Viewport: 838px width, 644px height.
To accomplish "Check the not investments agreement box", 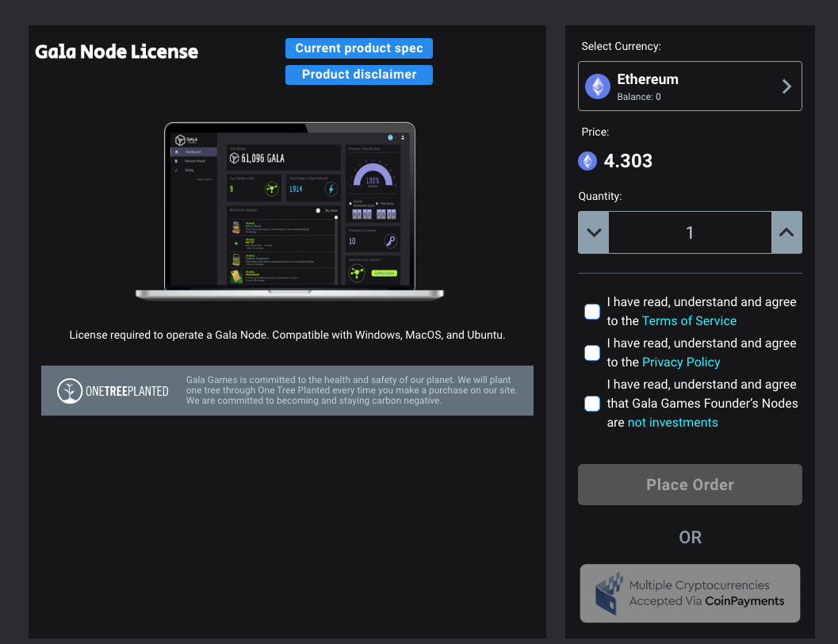I will pos(592,404).
